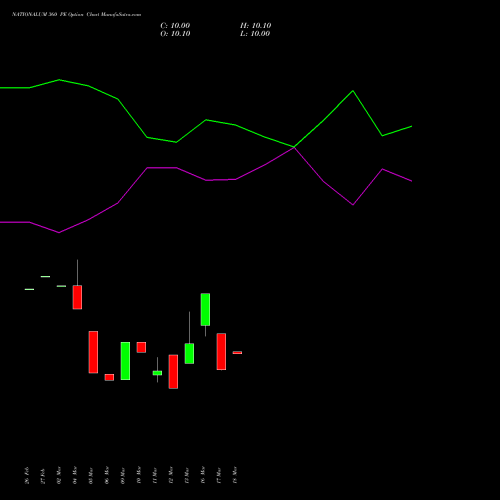Click the close value 'C: 10.00'

(175, 26)
